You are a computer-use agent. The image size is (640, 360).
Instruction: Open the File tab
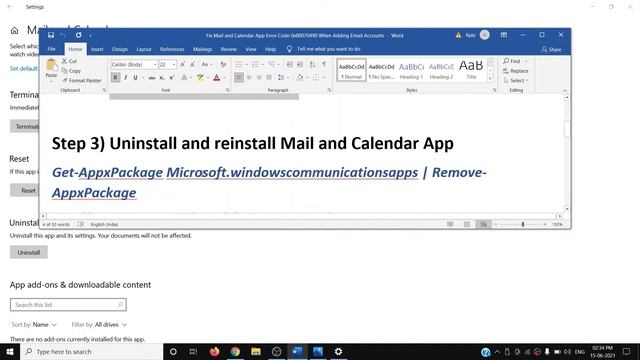(x=51, y=49)
